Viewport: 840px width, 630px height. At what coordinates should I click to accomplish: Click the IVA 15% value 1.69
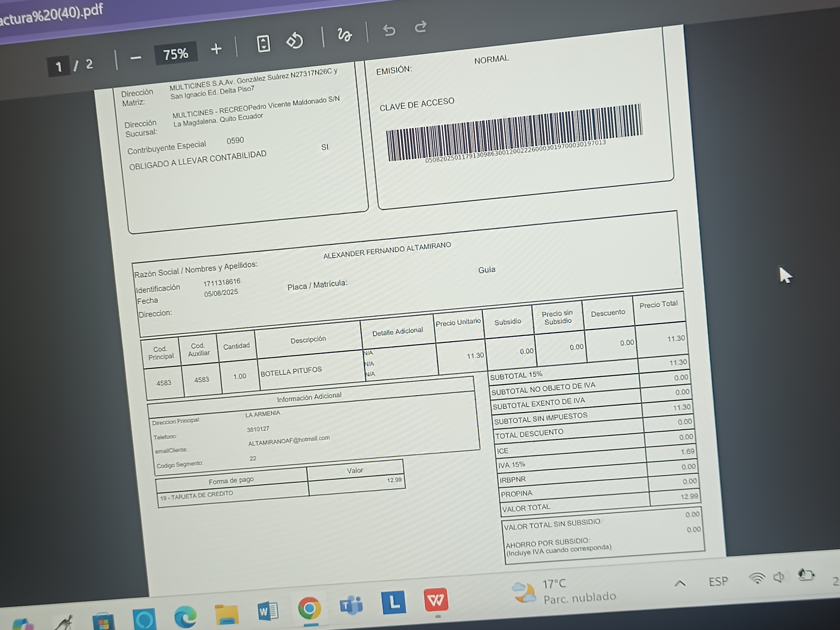[x=687, y=452]
